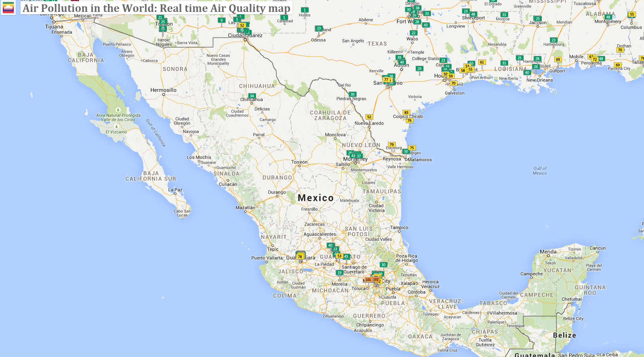Open the green 9 marker near Las Cruces
The image size is (644, 357).
click(222, 20)
